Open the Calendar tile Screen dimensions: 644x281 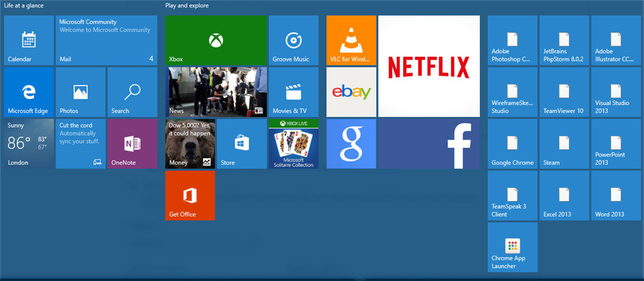coord(29,40)
